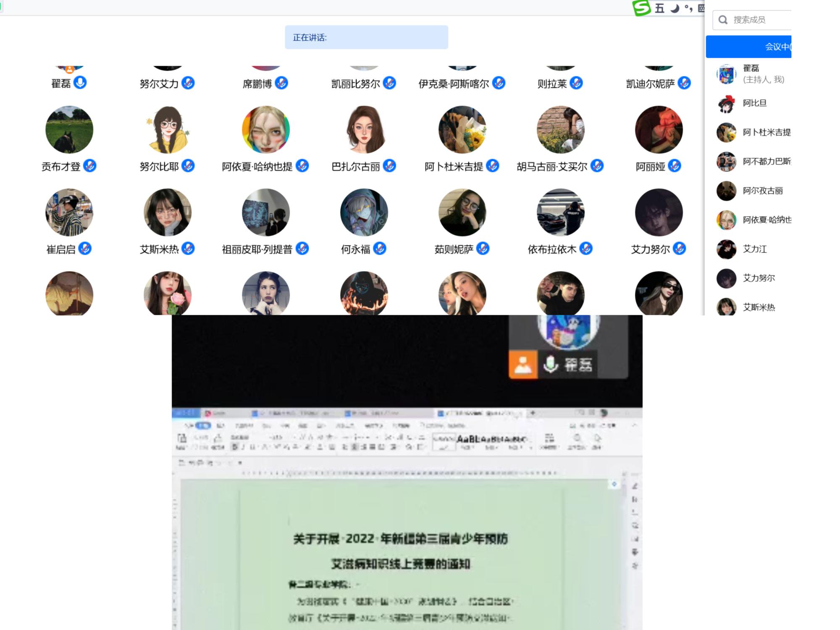Click muted mic icon beside 努尔艾力
The image size is (840, 630).
188,83
